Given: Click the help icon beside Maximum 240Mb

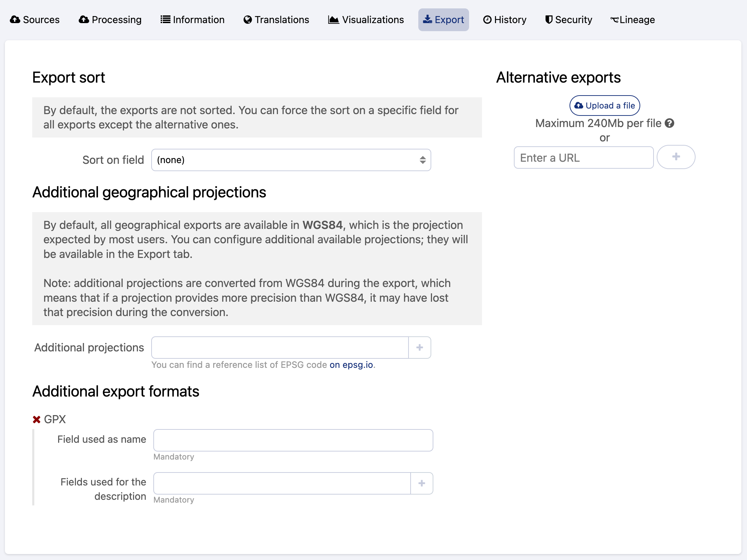Looking at the screenshot, I should pos(669,123).
